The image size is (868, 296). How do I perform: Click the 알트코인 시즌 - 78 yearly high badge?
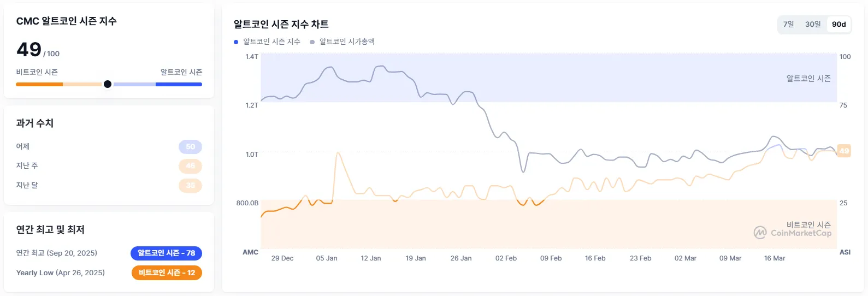point(166,253)
